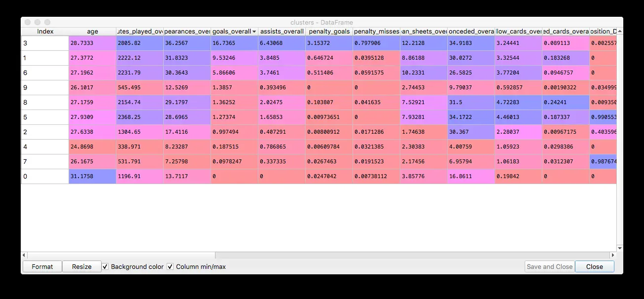This screenshot has width=644, height=299.
Task: Select age cell 31.1758
Action: point(92,176)
